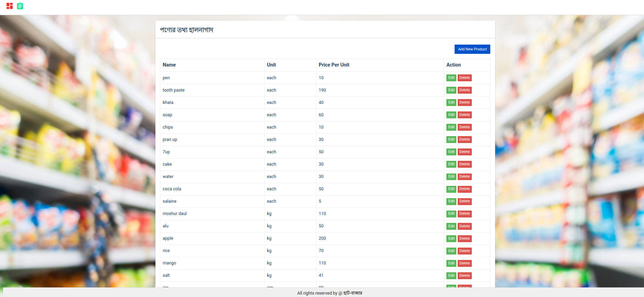Delete the moshur daul entry
Screen dimensions: 644x297
[x=464, y=214]
